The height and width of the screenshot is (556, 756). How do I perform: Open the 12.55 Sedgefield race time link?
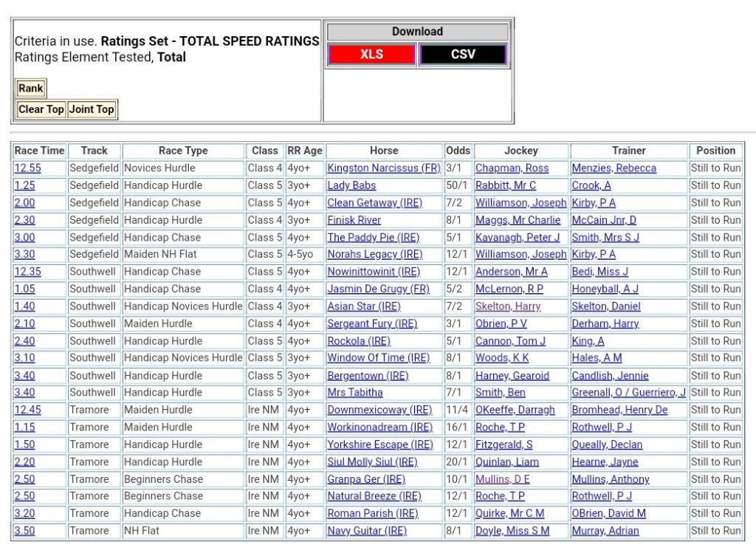click(27, 168)
